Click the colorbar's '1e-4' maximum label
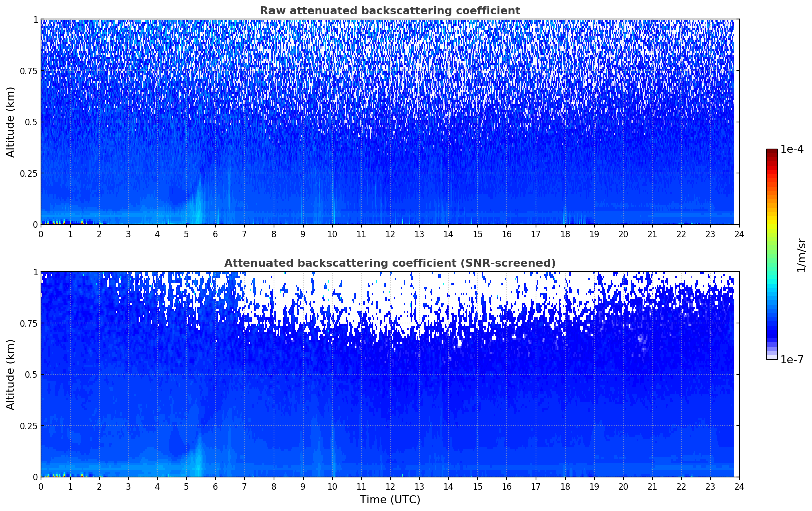 [x=792, y=150]
